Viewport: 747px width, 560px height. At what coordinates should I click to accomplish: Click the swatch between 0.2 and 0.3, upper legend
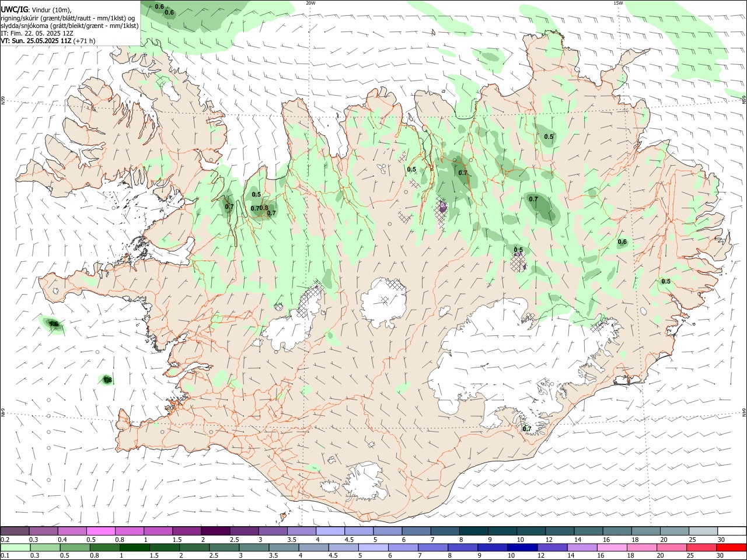coord(15,531)
